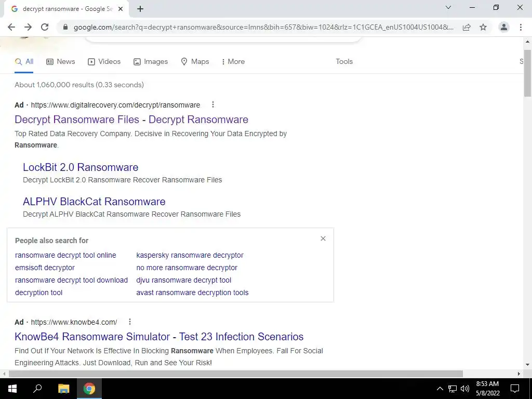
Task: Open Windows Start menu
Action: pyautogui.click(x=12, y=389)
